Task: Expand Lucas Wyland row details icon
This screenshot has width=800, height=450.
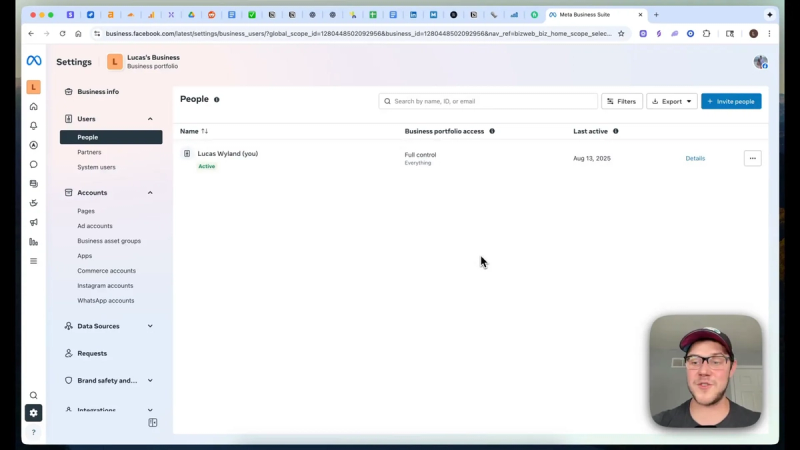Action: (187, 154)
